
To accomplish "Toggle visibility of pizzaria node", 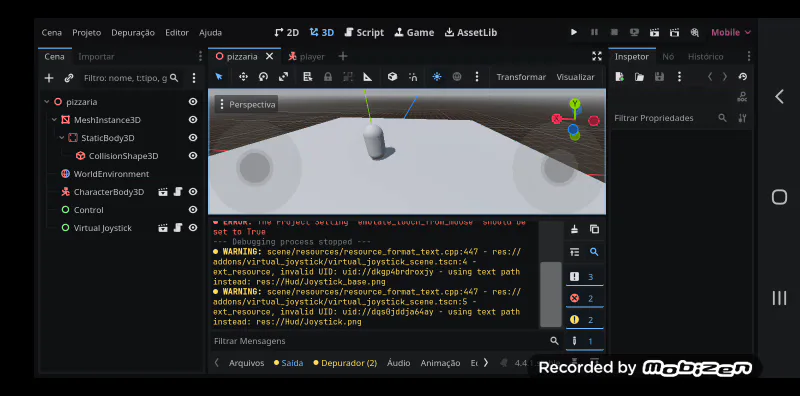I will tap(193, 102).
